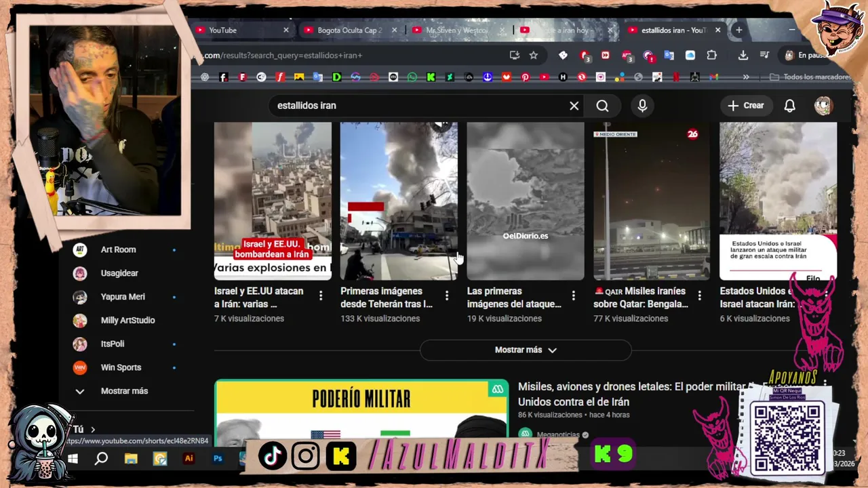Screen dimensions: 868x488
Task: Open the Chrome downloads icon
Action: point(743,56)
